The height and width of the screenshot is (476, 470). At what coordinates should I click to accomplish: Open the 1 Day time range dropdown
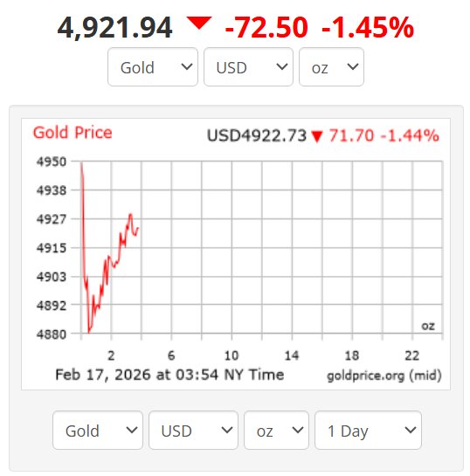pos(368,431)
